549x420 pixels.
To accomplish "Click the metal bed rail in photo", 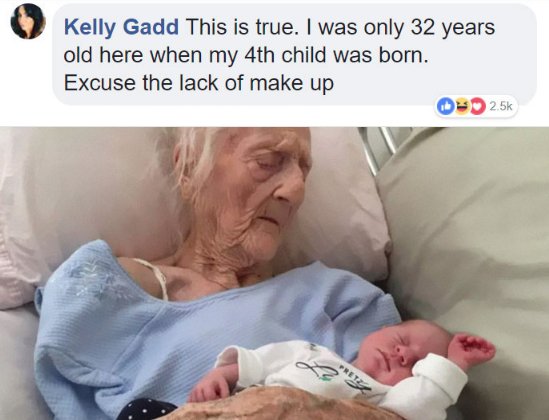I will click(x=380, y=149).
